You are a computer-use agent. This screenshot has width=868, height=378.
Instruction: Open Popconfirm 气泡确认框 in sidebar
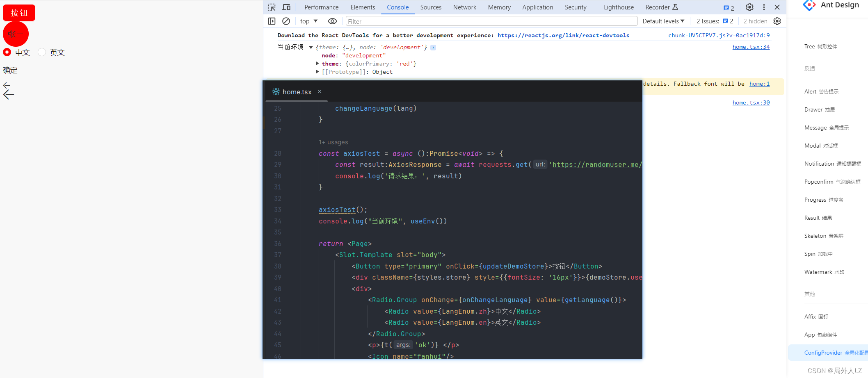pos(832,182)
